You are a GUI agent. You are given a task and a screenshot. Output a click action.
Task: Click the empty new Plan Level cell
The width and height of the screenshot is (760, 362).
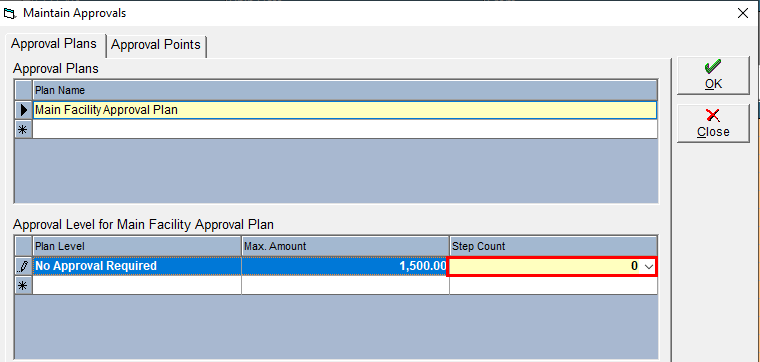(137, 285)
